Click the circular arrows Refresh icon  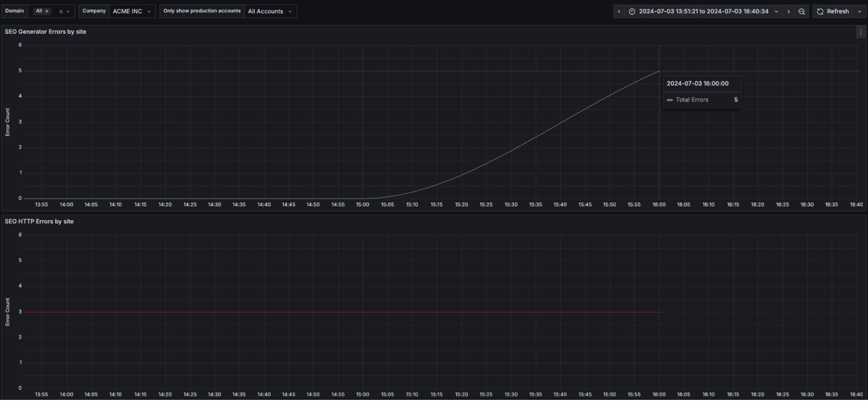820,11
